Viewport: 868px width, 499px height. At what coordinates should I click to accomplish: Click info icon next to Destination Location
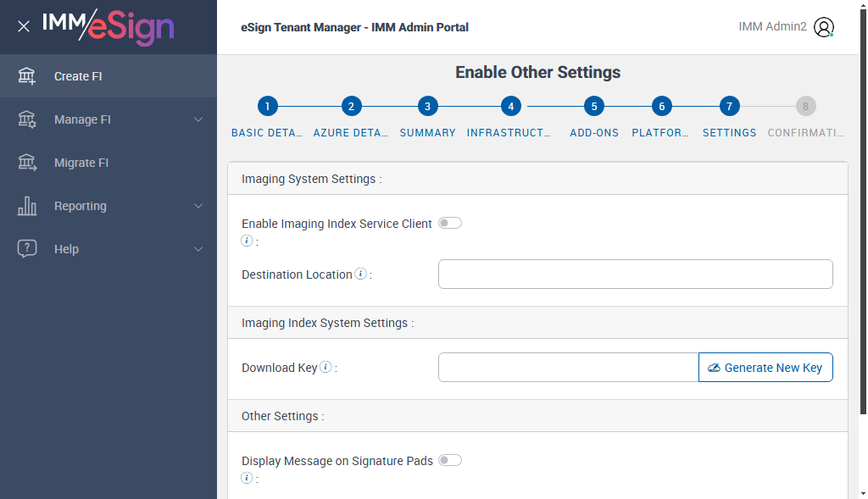tap(361, 274)
